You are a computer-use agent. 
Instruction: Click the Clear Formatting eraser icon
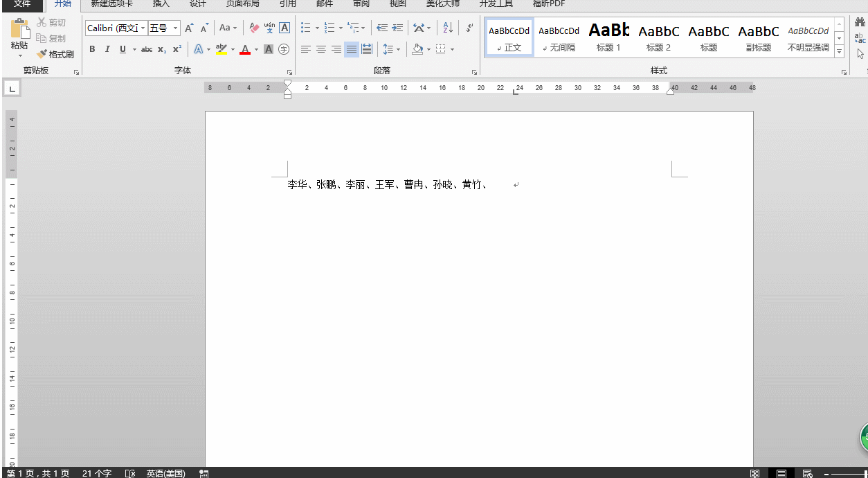click(x=254, y=28)
